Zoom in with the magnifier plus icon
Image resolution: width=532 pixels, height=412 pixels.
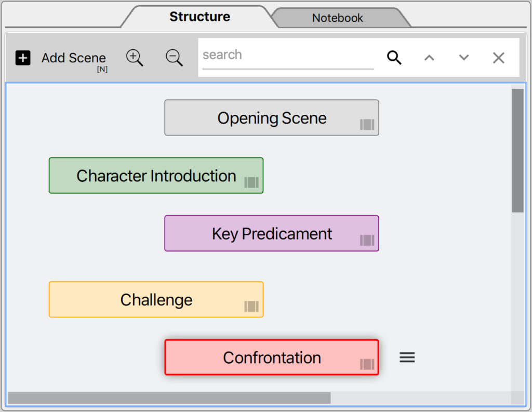tap(135, 58)
